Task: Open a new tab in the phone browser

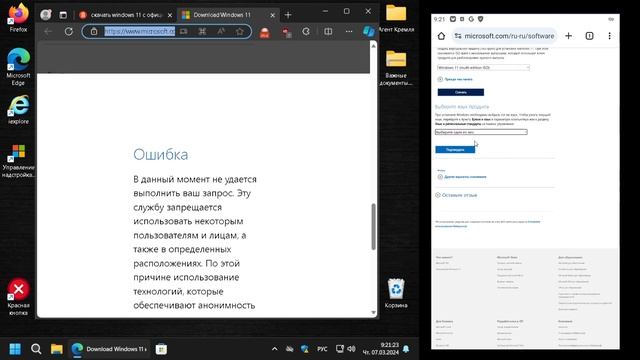Action: point(568,36)
